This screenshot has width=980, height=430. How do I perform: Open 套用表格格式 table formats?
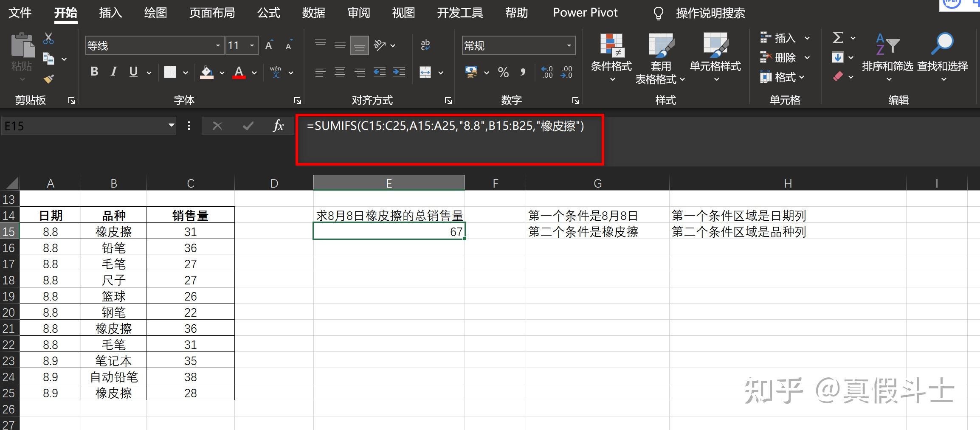[x=661, y=59]
